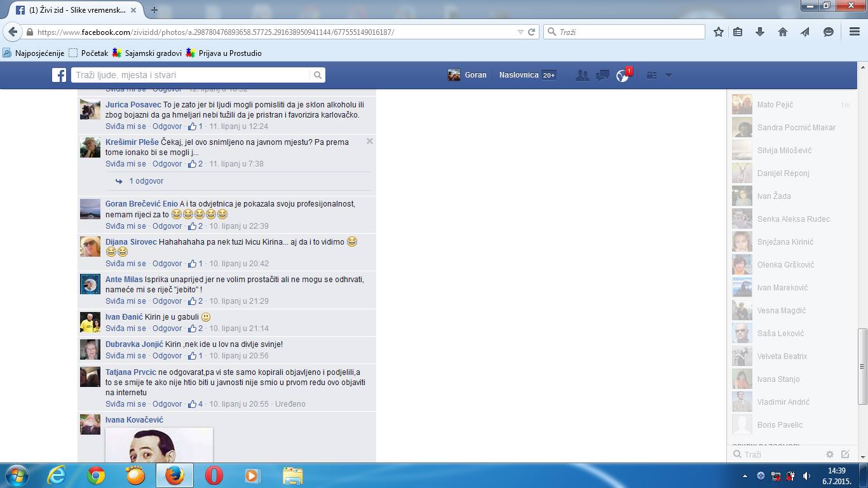This screenshot has width=868, height=488.
Task: Open Najposjećenije bookmarks folder
Action: [x=33, y=53]
